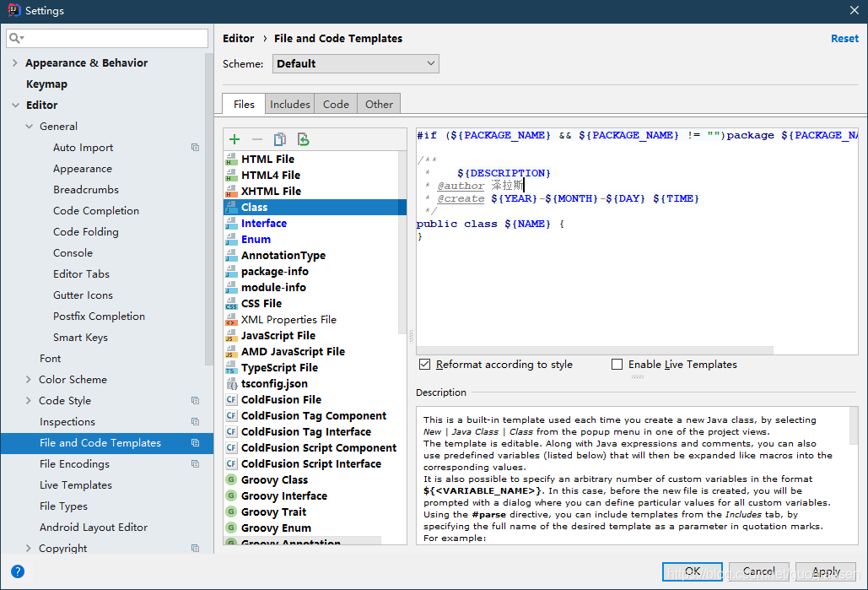Click the Apply button

tap(825, 571)
